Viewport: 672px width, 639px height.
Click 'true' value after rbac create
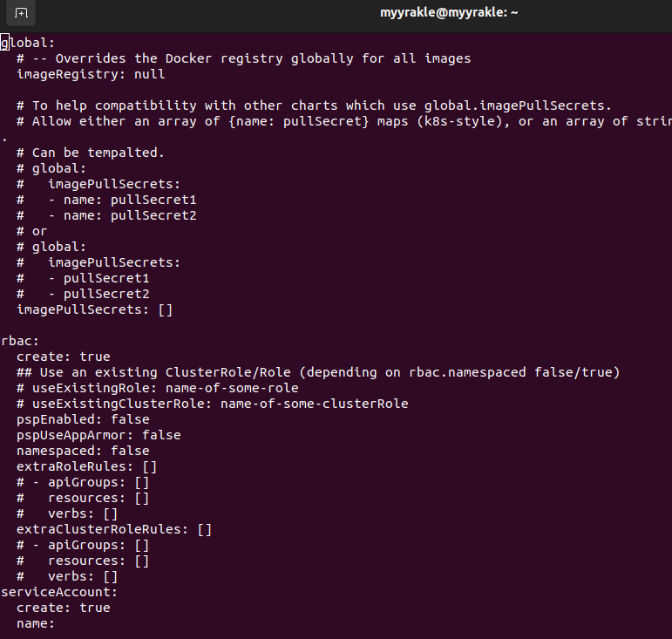(x=95, y=357)
